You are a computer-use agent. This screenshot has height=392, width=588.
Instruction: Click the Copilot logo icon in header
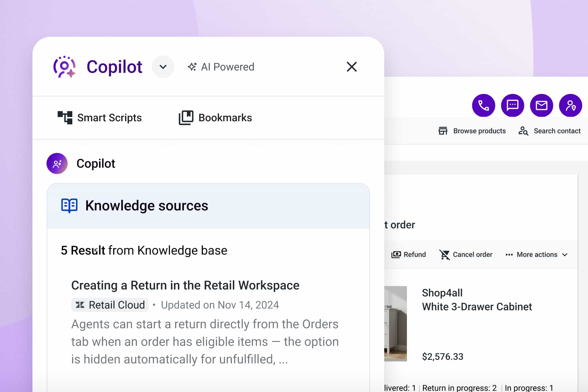64,67
